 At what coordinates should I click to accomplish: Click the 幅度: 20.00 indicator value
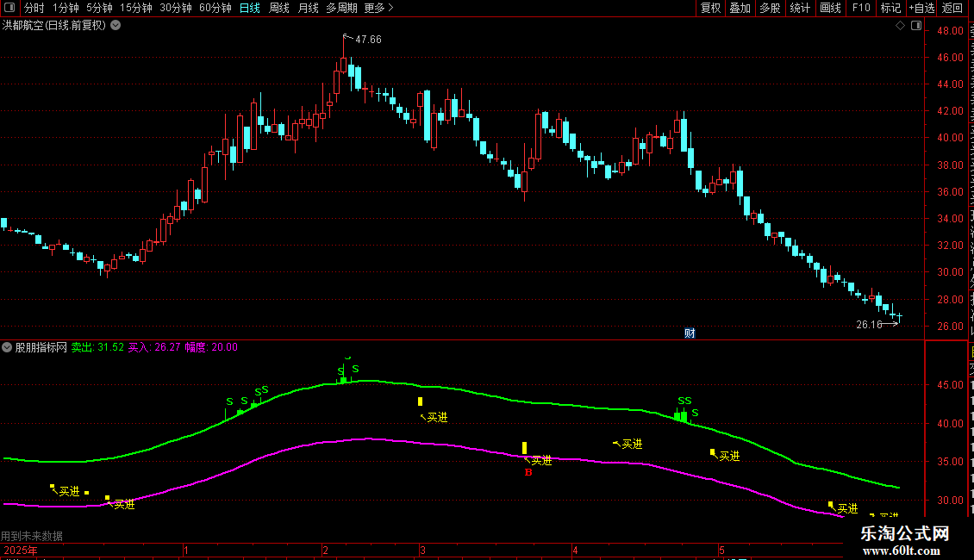pos(211,347)
